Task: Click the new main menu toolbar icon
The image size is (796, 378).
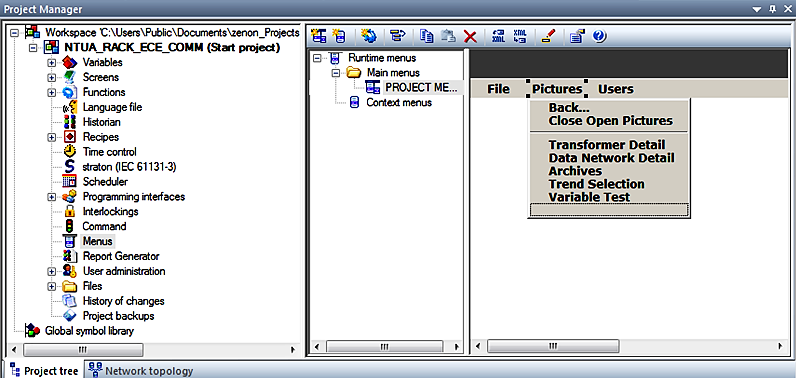Action: 319,36
